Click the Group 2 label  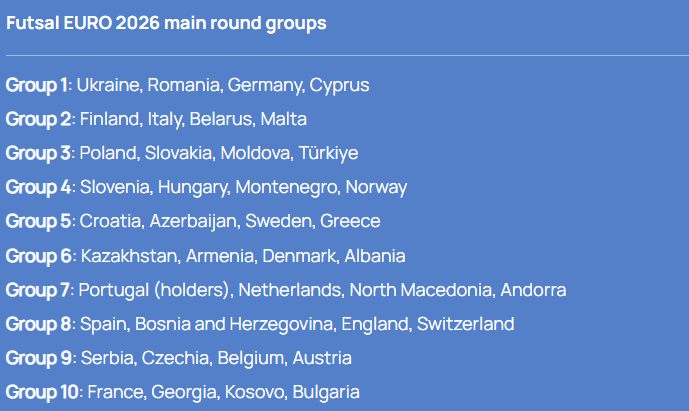pos(39,119)
